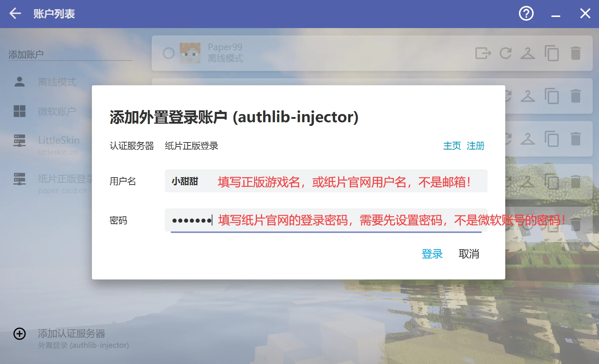Go back using the arrow beside 账户列表
599x364 pixels.
coord(15,14)
